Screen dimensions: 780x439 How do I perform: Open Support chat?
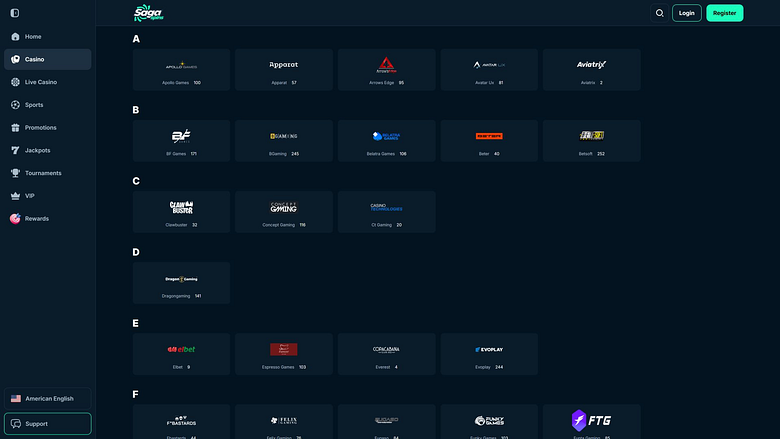47,424
